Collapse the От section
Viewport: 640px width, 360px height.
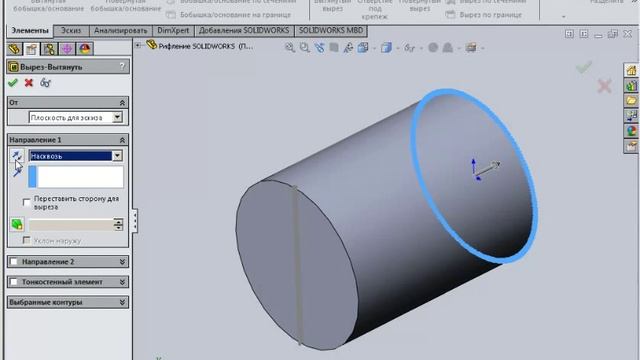point(122,103)
